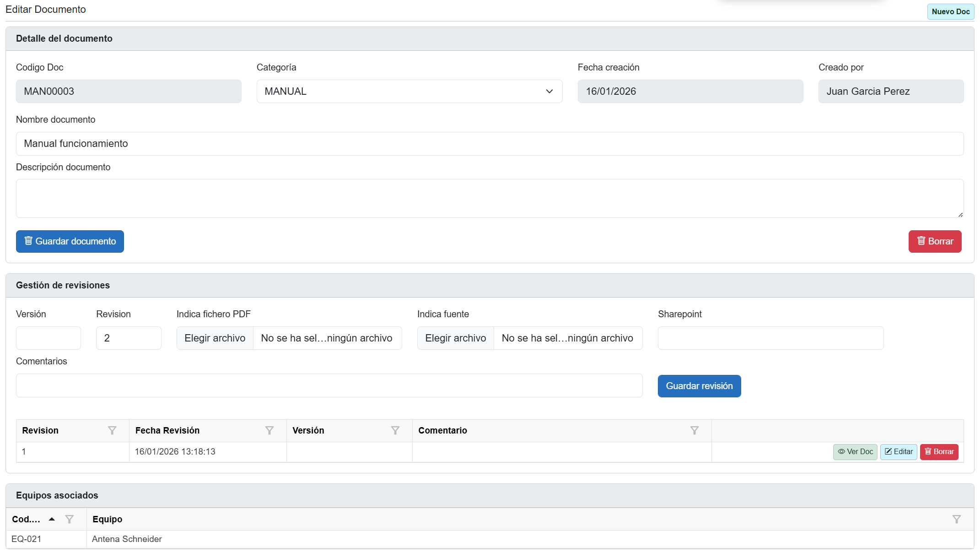Delete revision 1 with row Borrar button

(x=939, y=452)
